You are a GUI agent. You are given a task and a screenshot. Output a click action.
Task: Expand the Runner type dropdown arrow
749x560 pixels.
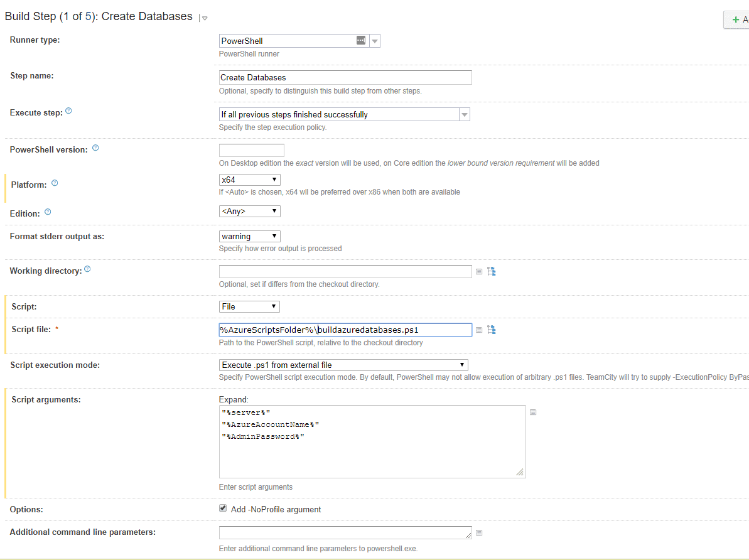pos(375,41)
